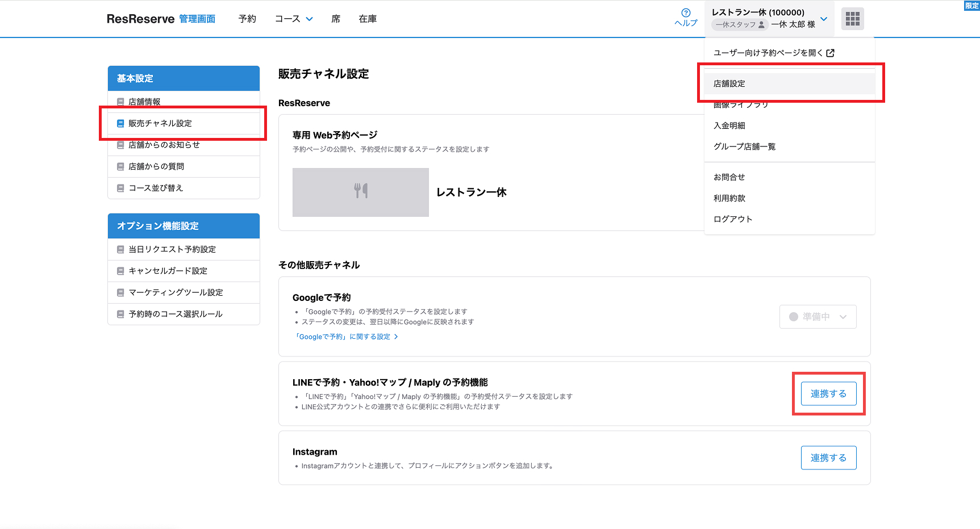
Task: Open 店舗からのお知らせ in the sidebar
Action: click(184, 145)
